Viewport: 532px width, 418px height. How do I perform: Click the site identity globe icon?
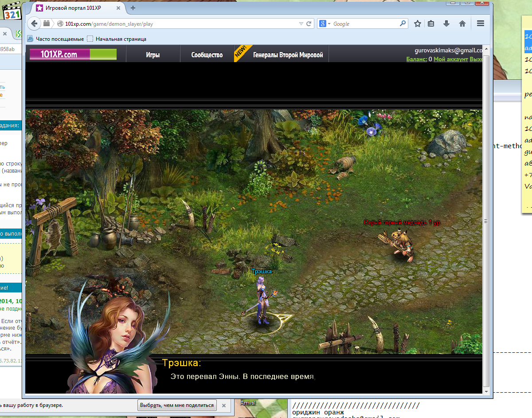click(x=60, y=24)
